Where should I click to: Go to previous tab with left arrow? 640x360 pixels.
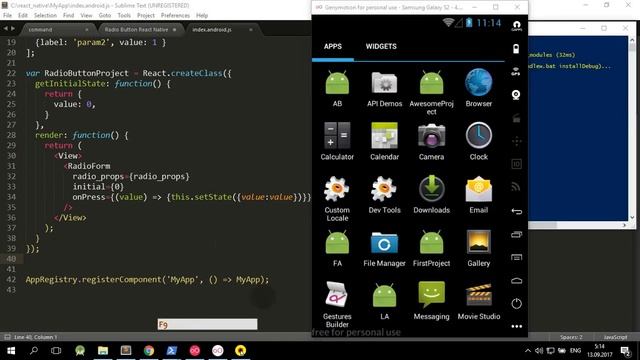[5, 29]
